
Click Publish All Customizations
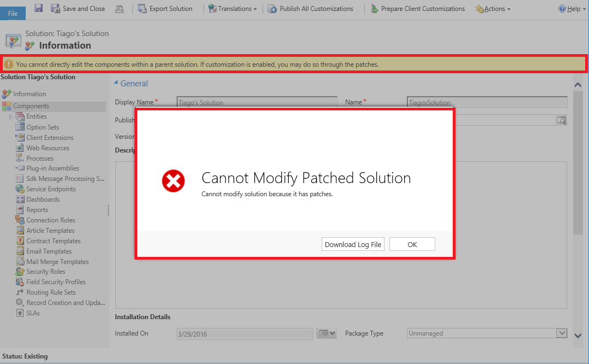point(310,9)
